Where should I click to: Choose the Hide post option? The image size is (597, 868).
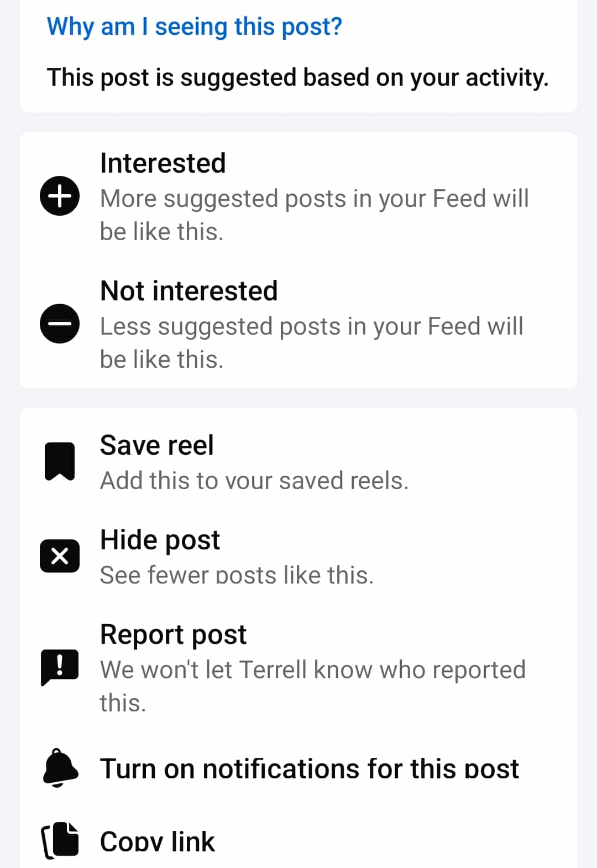click(160, 540)
